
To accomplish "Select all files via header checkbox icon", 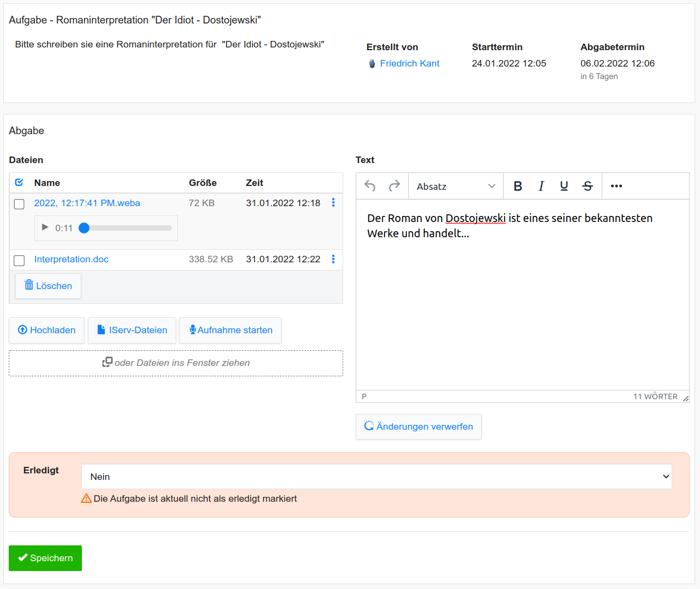I will [19, 183].
